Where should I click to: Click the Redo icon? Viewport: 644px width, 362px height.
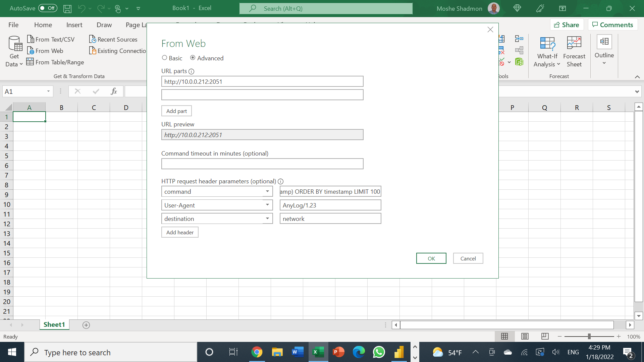tap(101, 9)
